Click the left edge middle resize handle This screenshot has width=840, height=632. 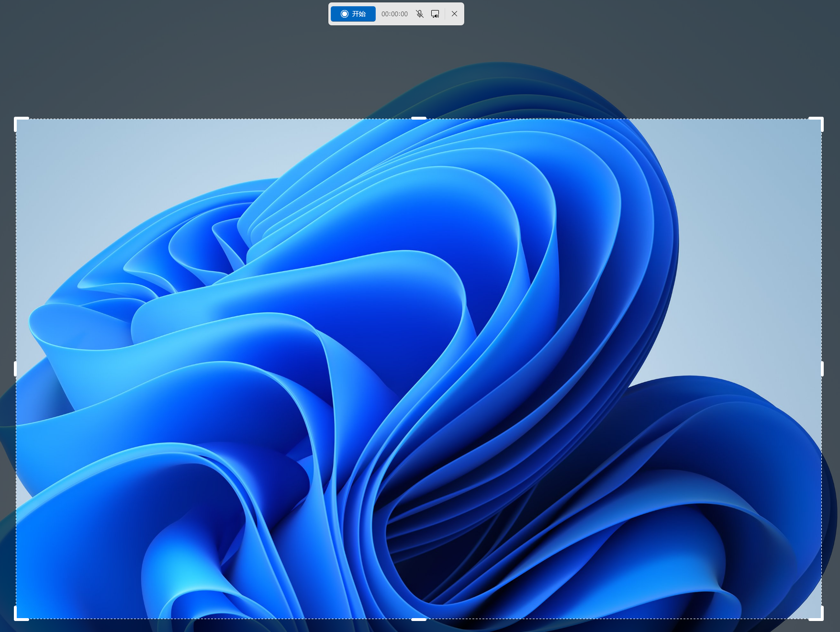(16, 369)
